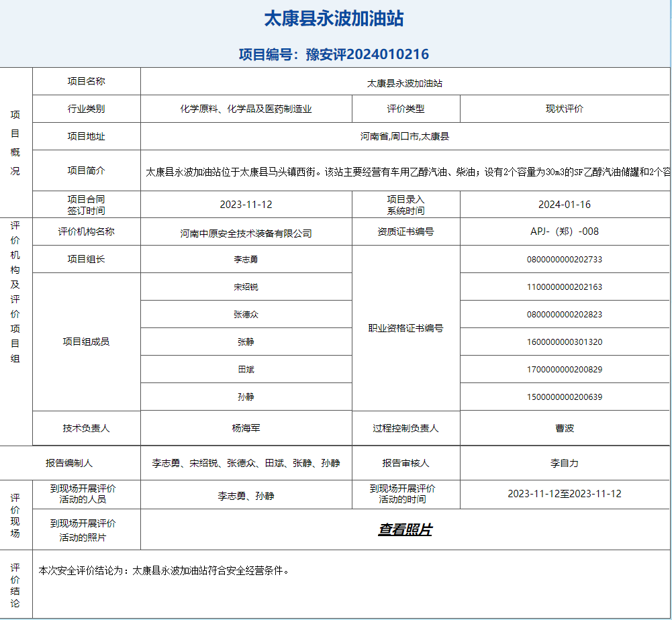This screenshot has height=620, width=672.
Task: Select the 现状评价 evaluation type cell
Action: 564,109
